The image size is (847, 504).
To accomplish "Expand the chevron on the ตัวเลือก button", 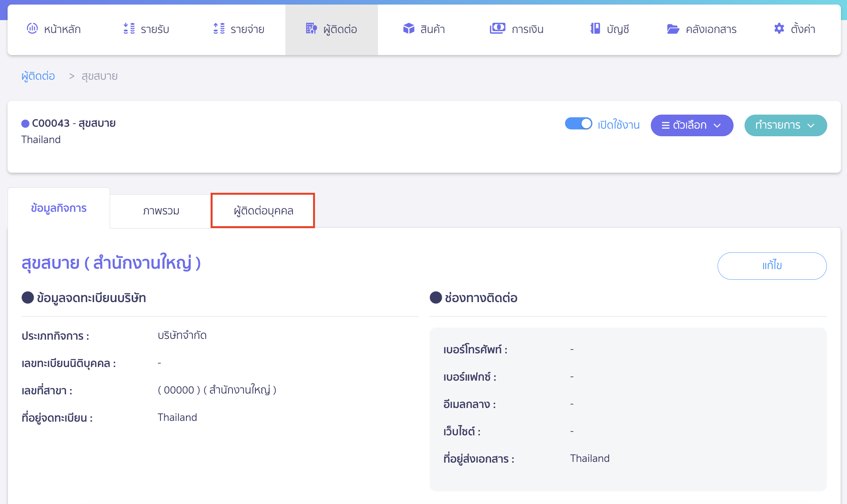I will tap(718, 125).
